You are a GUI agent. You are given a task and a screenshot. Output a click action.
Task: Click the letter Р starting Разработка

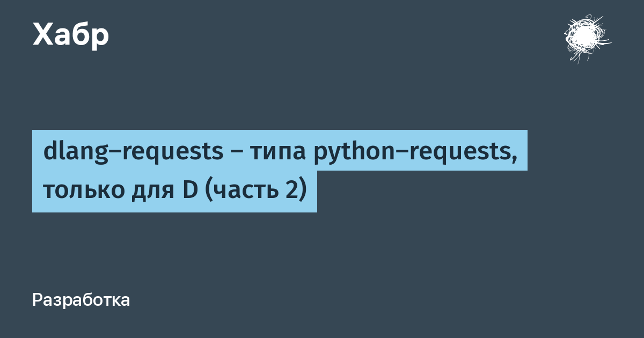click(38, 300)
